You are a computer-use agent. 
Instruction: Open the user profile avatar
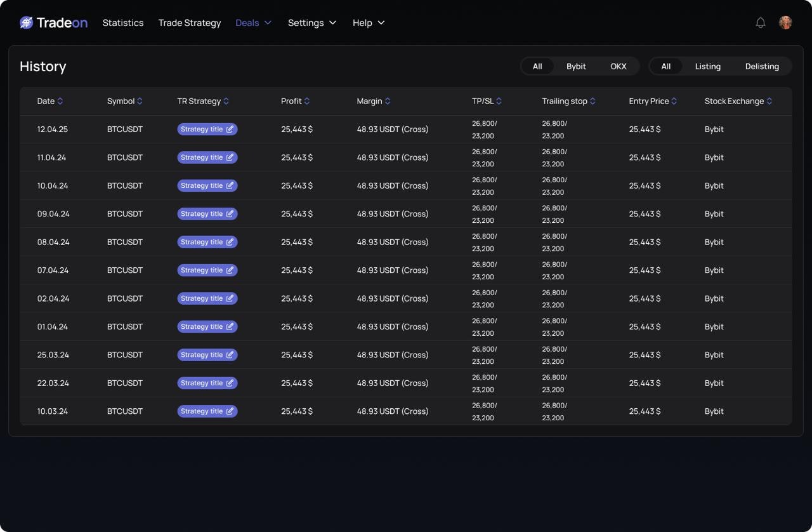[785, 23]
